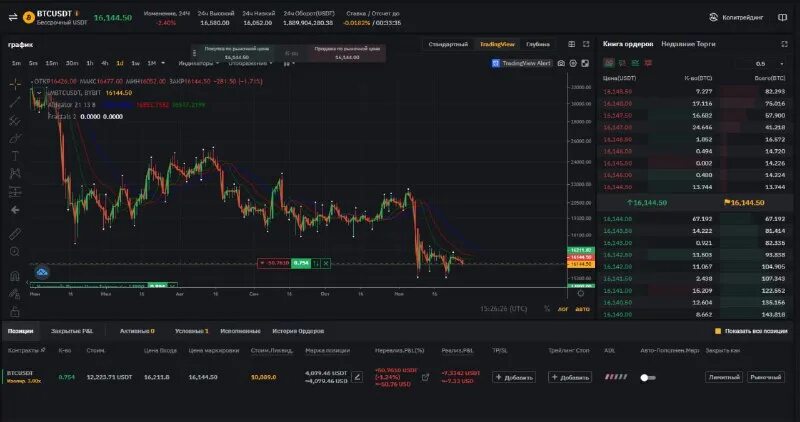Click the TradingView Alert button
The height and width of the screenshot is (422, 800).
(x=521, y=63)
